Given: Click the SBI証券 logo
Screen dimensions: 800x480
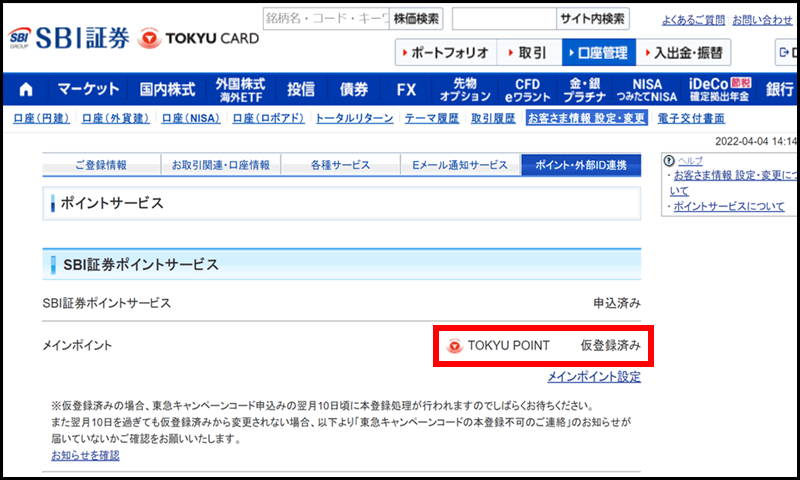Looking at the screenshot, I should pyautogui.click(x=69, y=38).
